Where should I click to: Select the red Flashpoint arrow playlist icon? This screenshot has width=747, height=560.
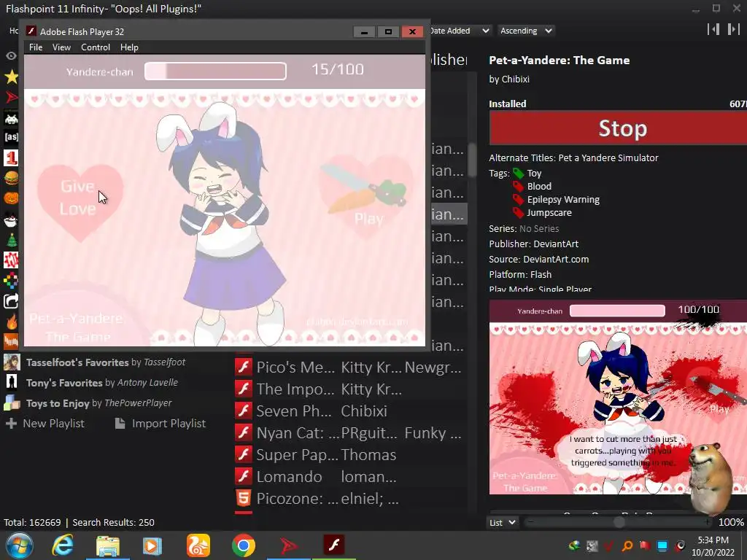(11, 97)
